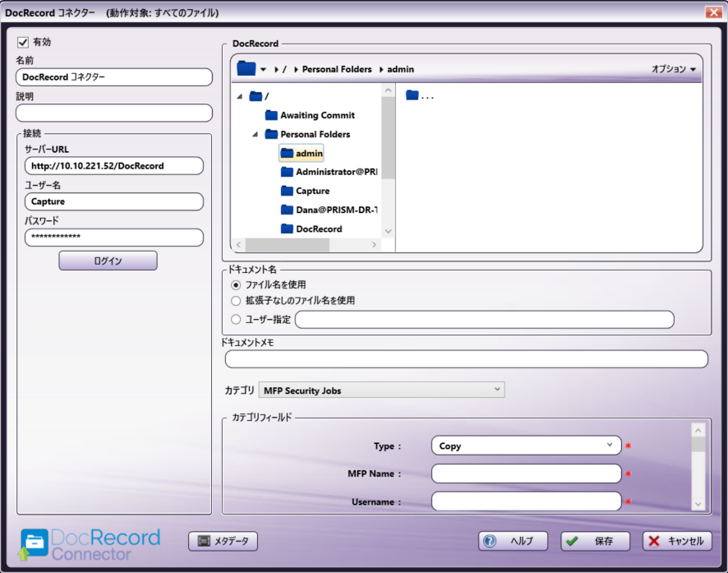Click the '/' breadcrumb segment
The image size is (728, 573).
click(284, 70)
